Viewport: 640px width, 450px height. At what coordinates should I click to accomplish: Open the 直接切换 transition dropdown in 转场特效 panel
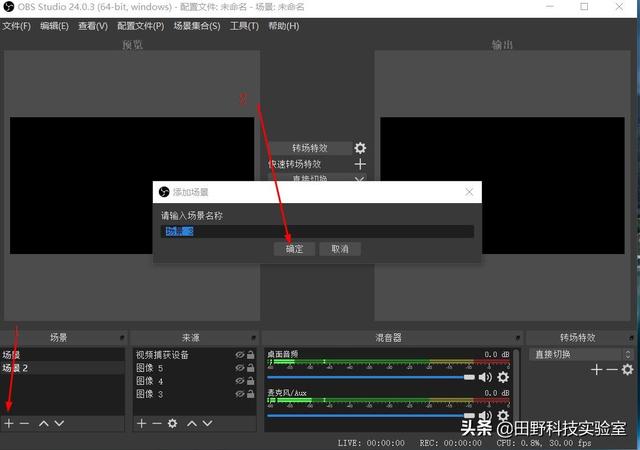tap(581, 354)
